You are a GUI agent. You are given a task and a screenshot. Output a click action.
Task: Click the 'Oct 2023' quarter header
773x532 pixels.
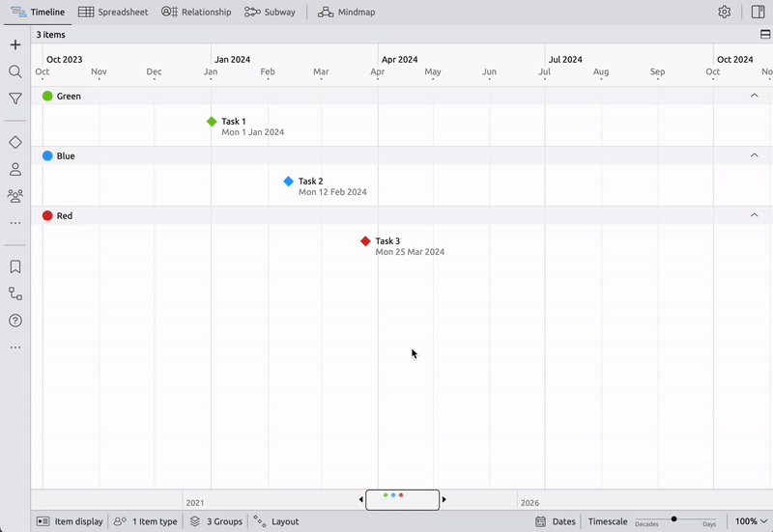tap(64, 59)
